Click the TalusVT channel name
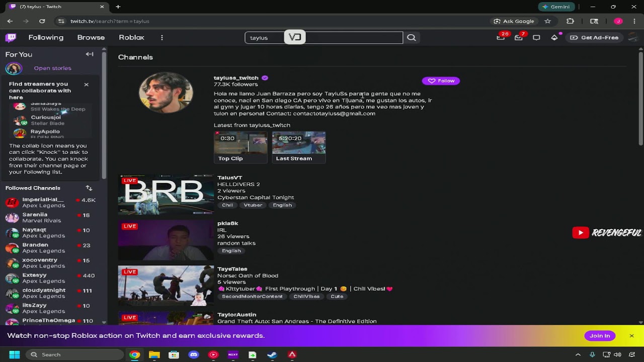Image resolution: width=644 pixels, height=362 pixels. [230, 177]
